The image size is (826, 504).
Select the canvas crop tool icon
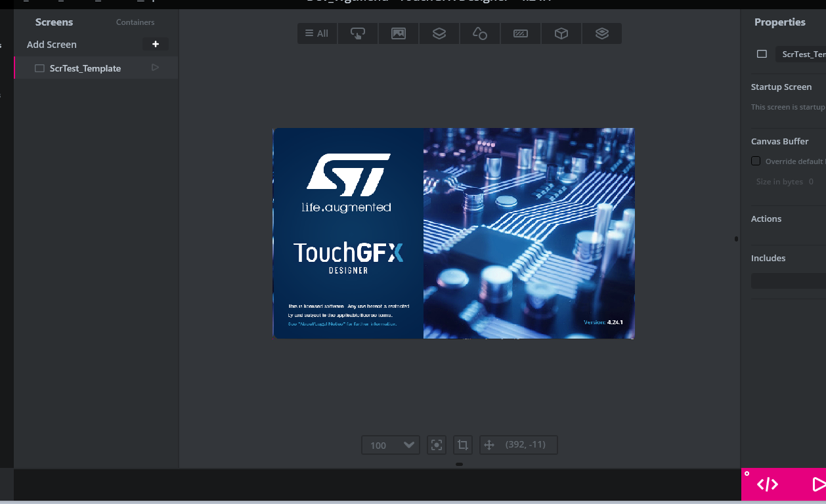[x=463, y=445]
